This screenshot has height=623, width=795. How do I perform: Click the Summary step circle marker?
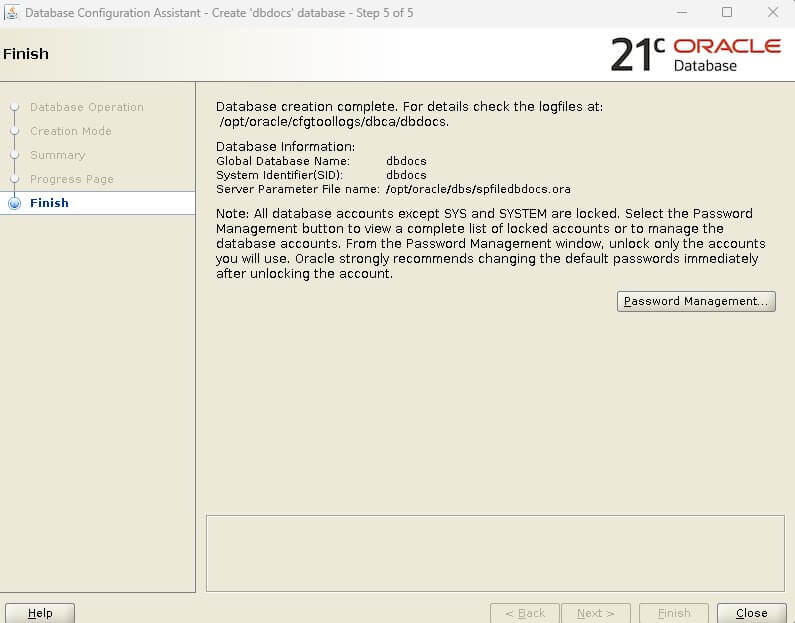[x=15, y=155]
